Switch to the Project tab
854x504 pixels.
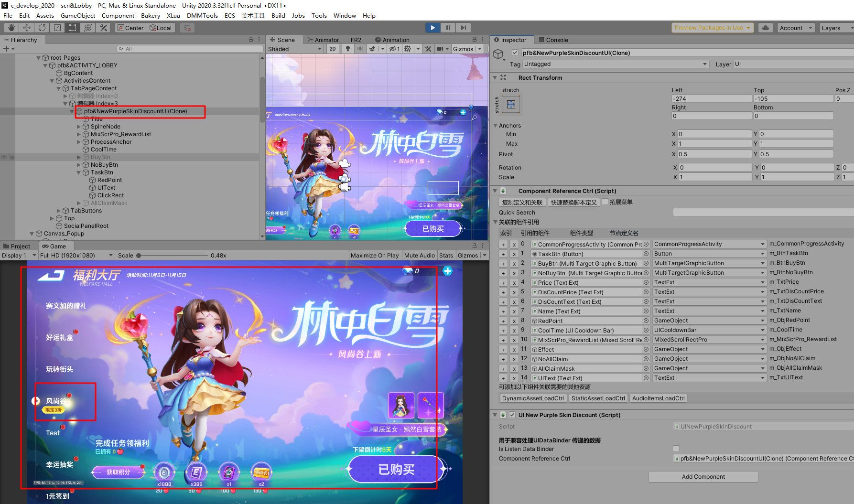tap(17, 246)
